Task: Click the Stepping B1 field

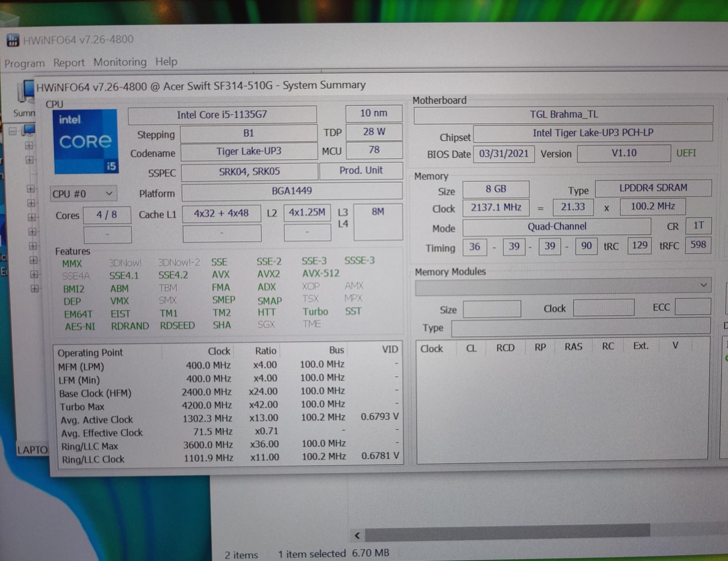Action: 249,133
